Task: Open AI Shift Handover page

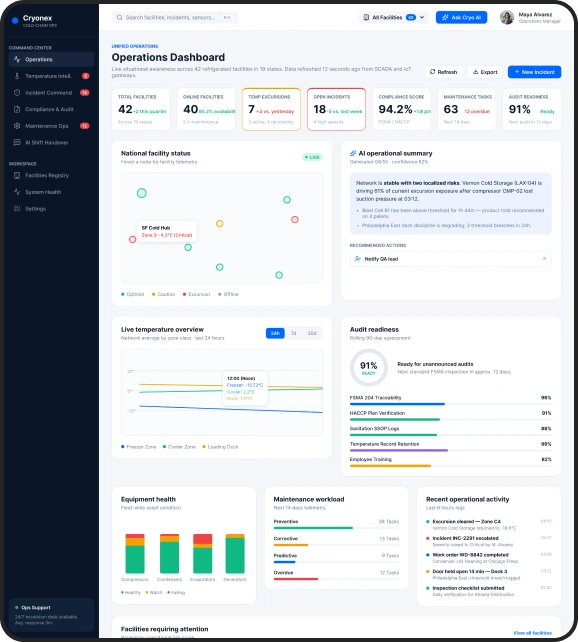Action: pyautogui.click(x=51, y=142)
